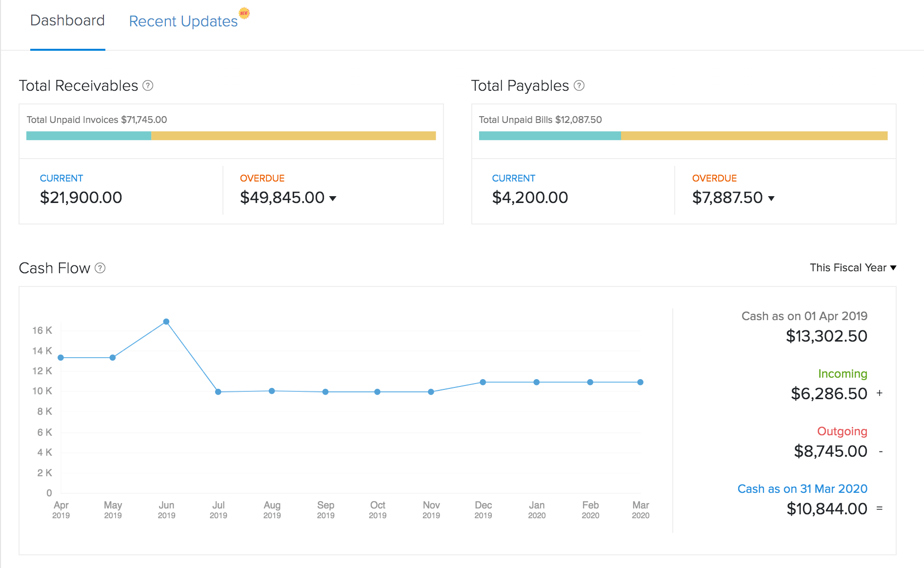Click the Current payables amount $4,200.00
Screen dimensions: 924x568
pos(530,198)
